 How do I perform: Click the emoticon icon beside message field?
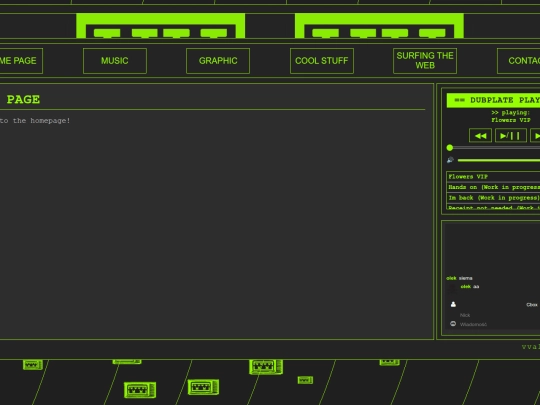453,324
